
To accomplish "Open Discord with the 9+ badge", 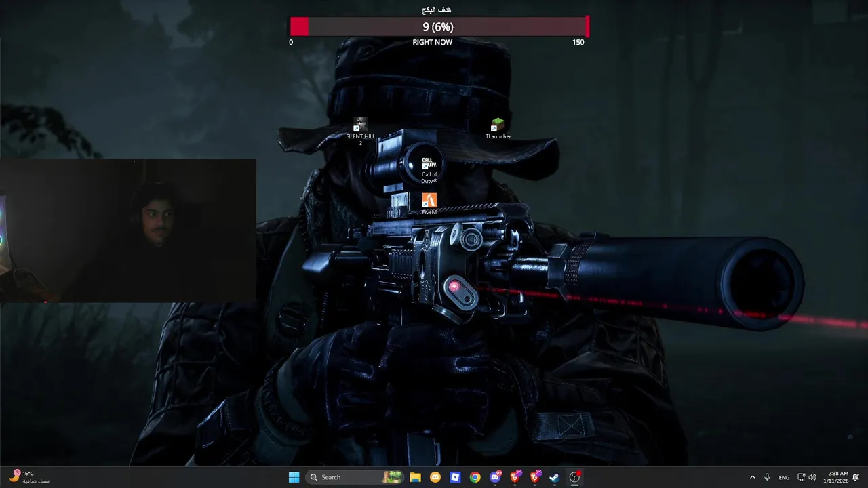I will tap(495, 477).
